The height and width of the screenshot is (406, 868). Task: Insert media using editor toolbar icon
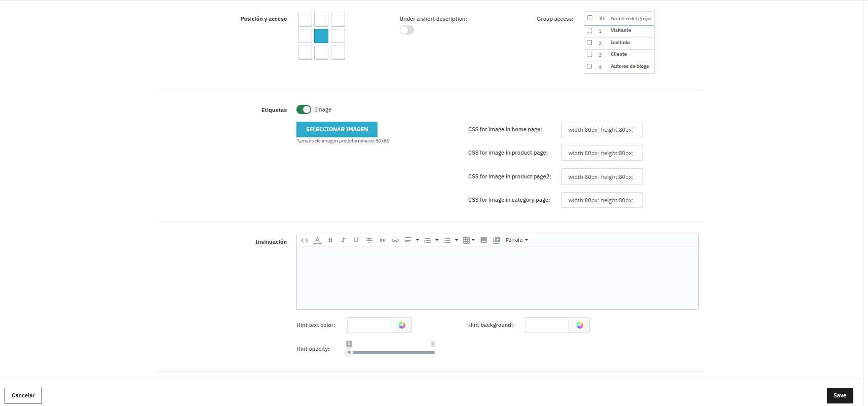(497, 240)
